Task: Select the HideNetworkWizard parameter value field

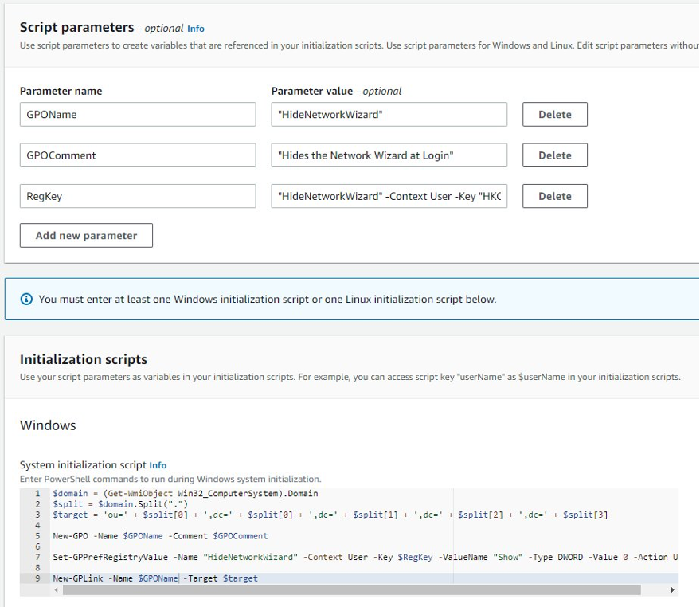Action: coord(389,114)
